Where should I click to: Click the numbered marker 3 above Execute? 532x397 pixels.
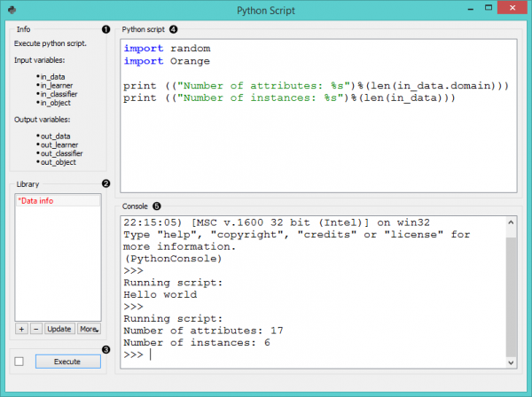(x=106, y=349)
